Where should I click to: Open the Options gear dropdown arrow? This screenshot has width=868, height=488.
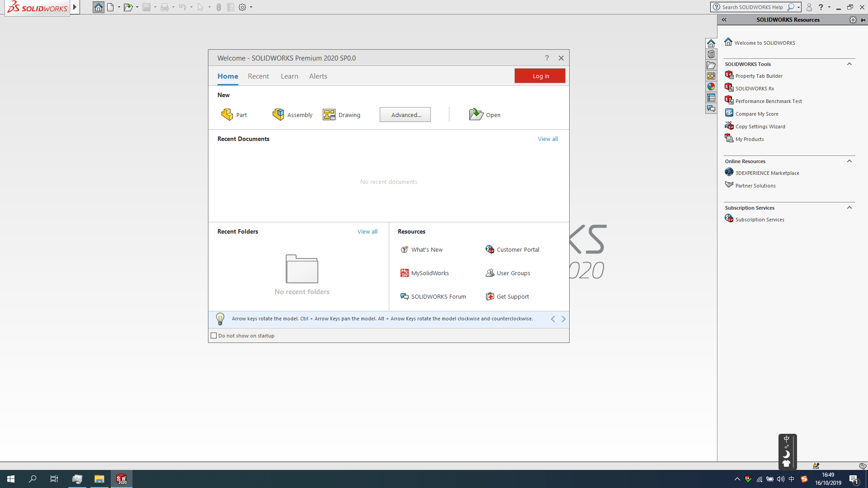coord(251,7)
